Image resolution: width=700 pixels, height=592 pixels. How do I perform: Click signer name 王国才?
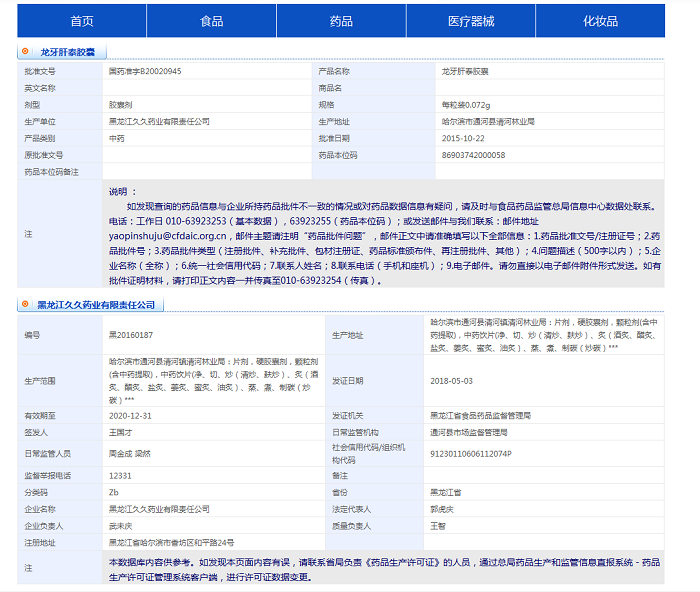[x=121, y=433]
